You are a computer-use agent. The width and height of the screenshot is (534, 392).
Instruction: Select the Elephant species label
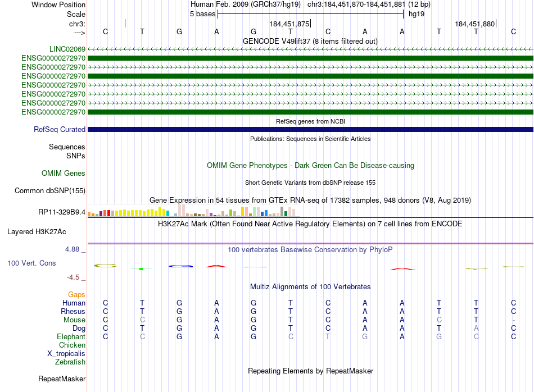pos(71,336)
